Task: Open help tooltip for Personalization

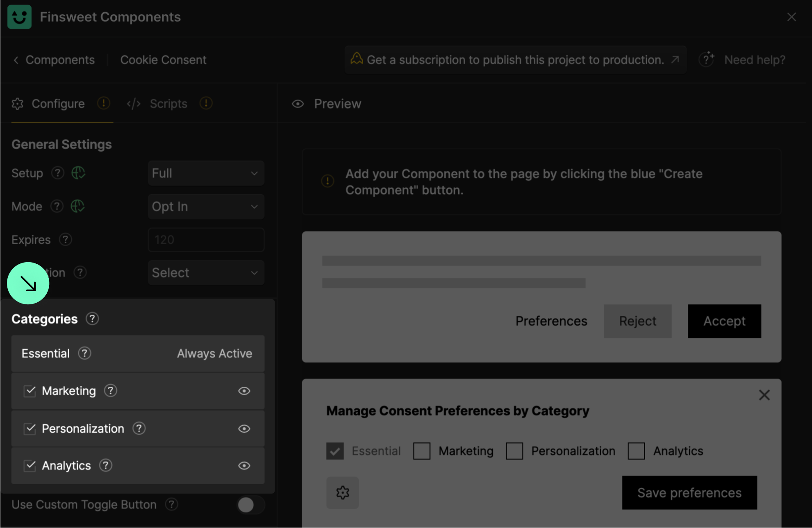Action: pos(139,428)
